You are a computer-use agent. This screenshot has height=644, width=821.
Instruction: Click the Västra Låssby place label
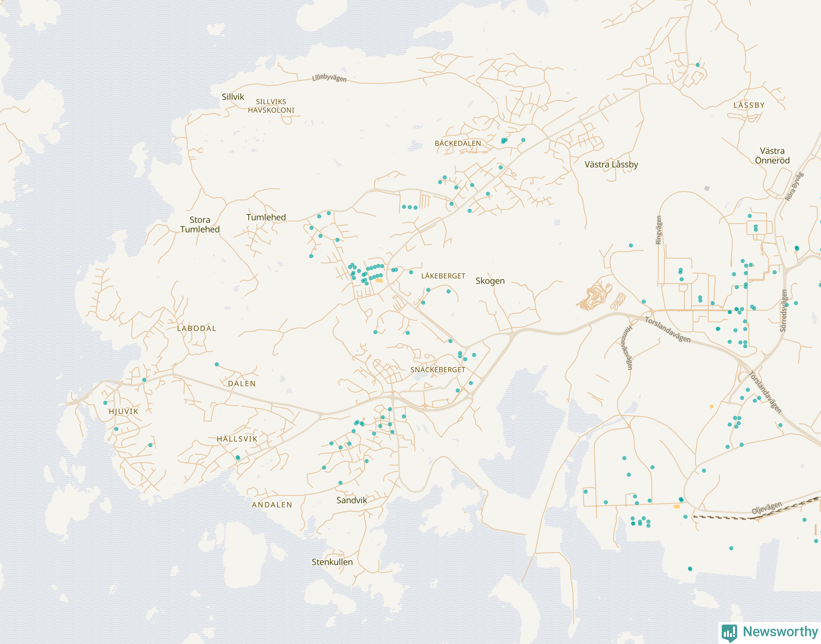[x=611, y=164]
